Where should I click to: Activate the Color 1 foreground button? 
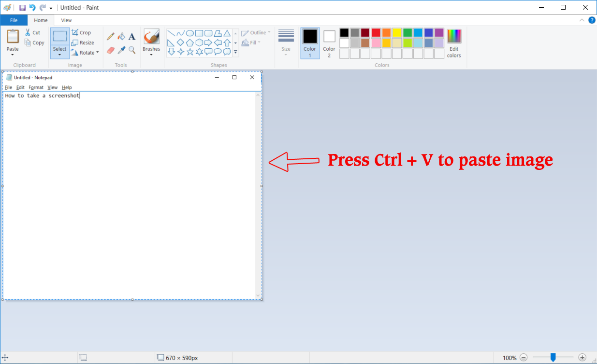click(310, 43)
